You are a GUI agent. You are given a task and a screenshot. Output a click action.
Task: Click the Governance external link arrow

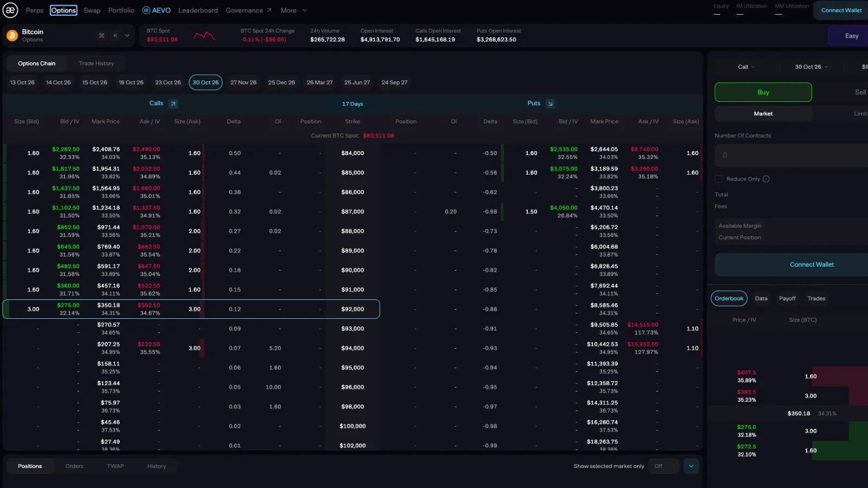point(269,10)
